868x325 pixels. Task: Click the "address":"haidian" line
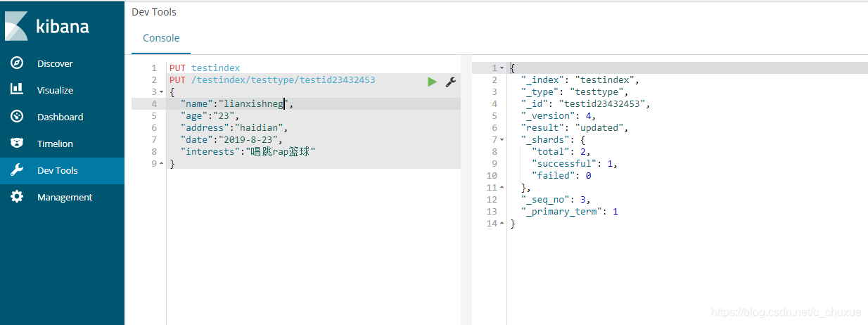[x=234, y=128]
